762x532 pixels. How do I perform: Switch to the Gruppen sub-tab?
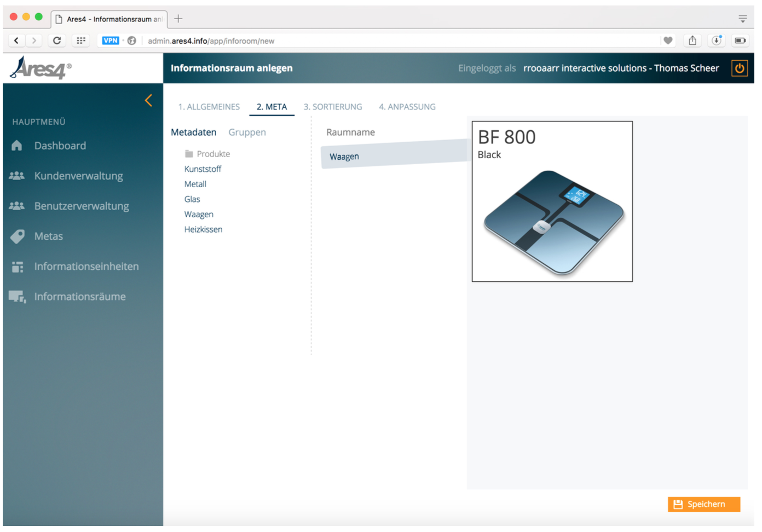pyautogui.click(x=247, y=132)
